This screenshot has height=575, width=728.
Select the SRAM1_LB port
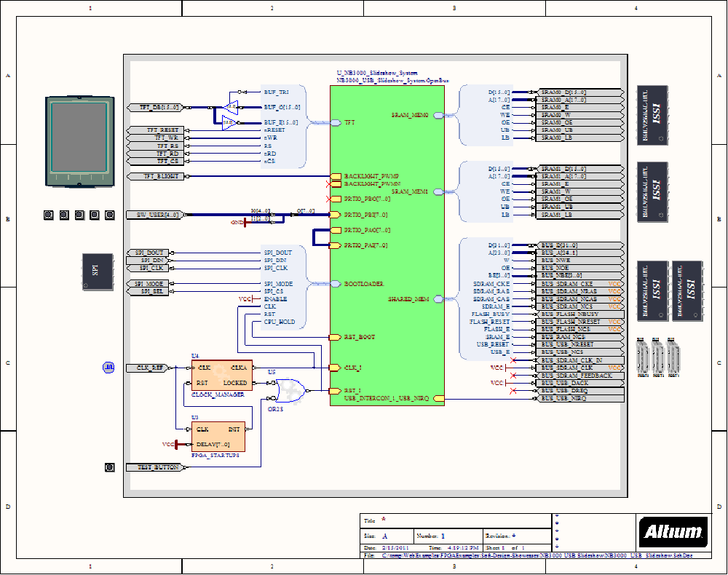(580, 215)
